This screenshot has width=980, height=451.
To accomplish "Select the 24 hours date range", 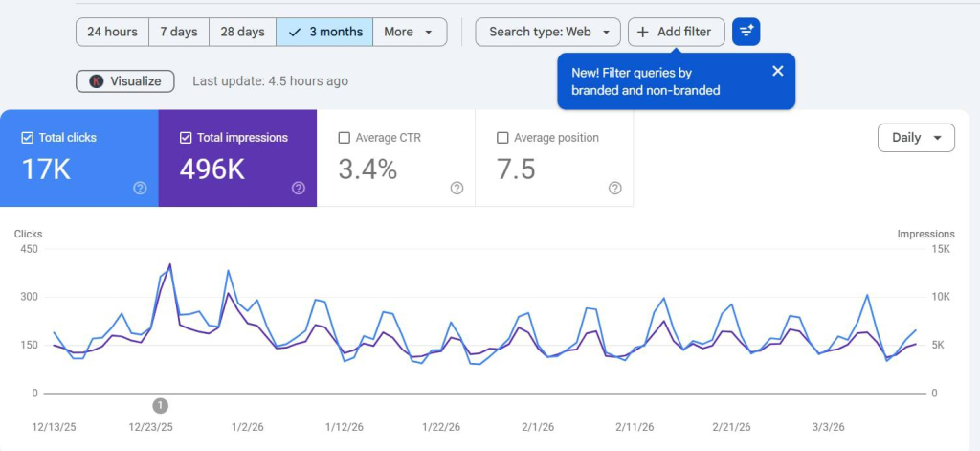I will [x=112, y=32].
